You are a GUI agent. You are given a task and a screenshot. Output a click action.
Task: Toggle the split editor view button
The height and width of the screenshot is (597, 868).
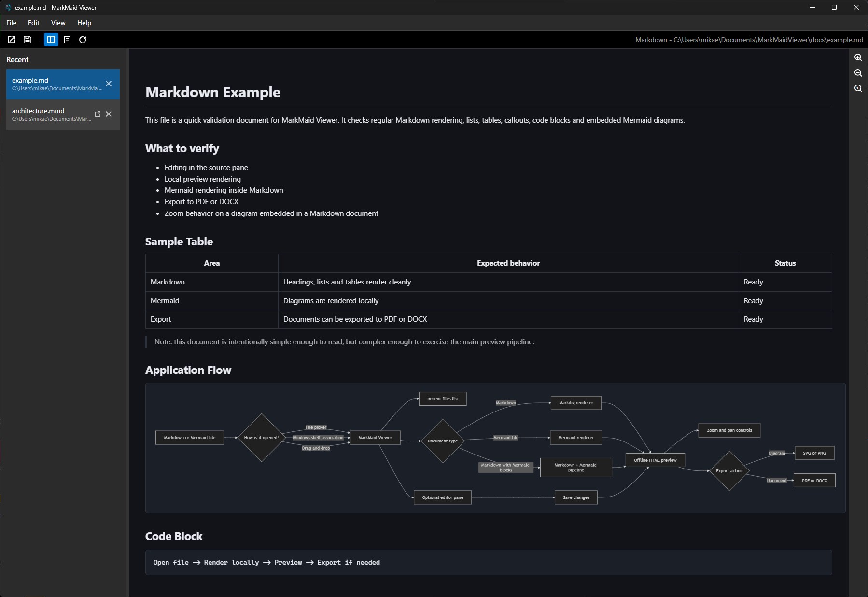point(51,40)
